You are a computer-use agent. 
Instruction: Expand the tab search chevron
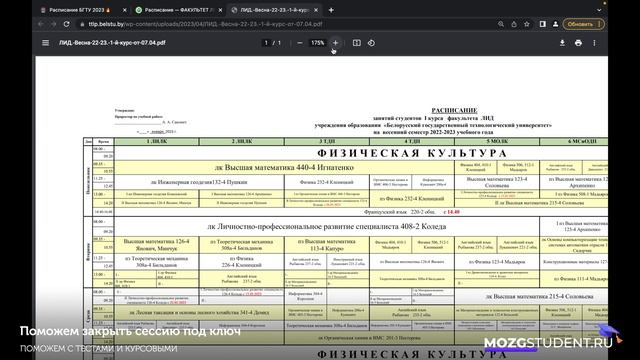tap(599, 10)
